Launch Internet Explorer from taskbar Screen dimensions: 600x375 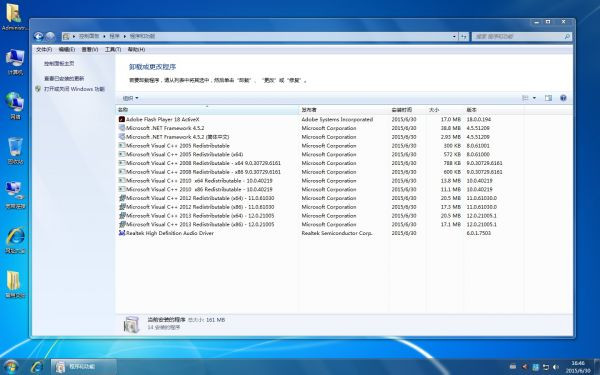click(x=37, y=367)
